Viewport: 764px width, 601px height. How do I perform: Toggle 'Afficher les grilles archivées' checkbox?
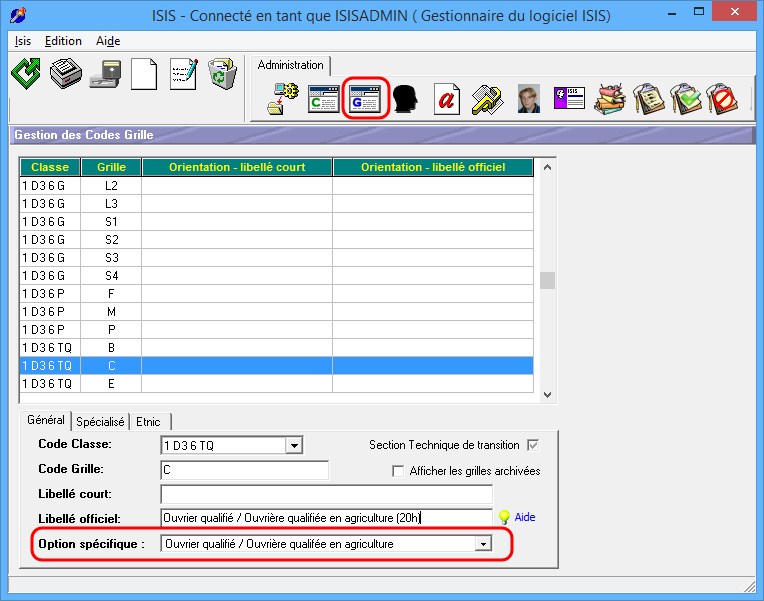[x=398, y=471]
